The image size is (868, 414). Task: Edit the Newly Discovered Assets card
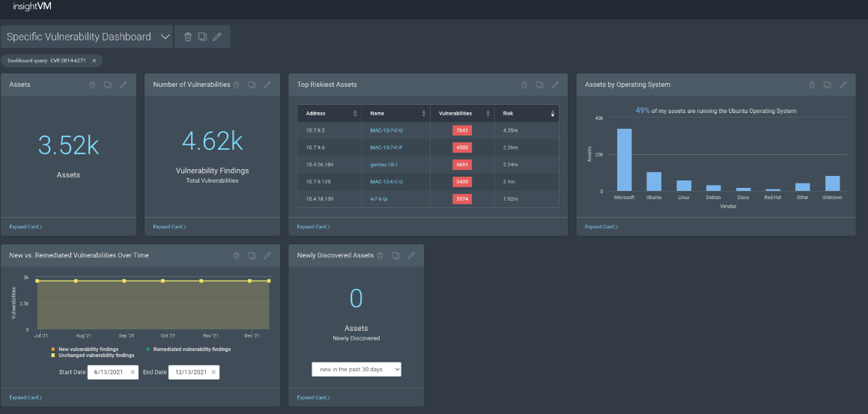410,255
